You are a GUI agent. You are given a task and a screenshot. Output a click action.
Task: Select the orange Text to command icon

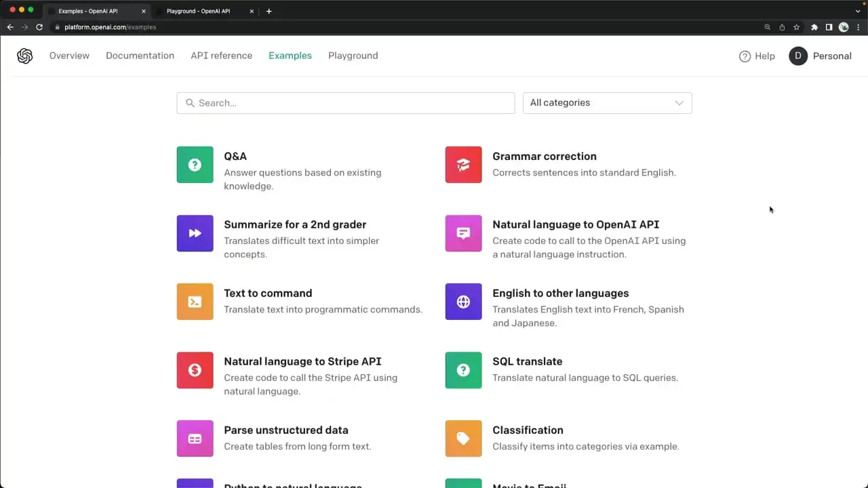195,302
